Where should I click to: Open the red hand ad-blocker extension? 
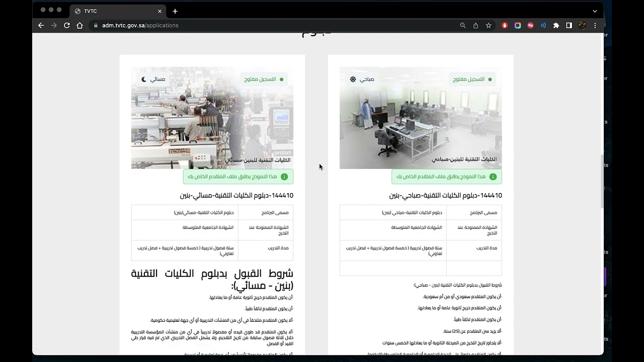[505, 25]
